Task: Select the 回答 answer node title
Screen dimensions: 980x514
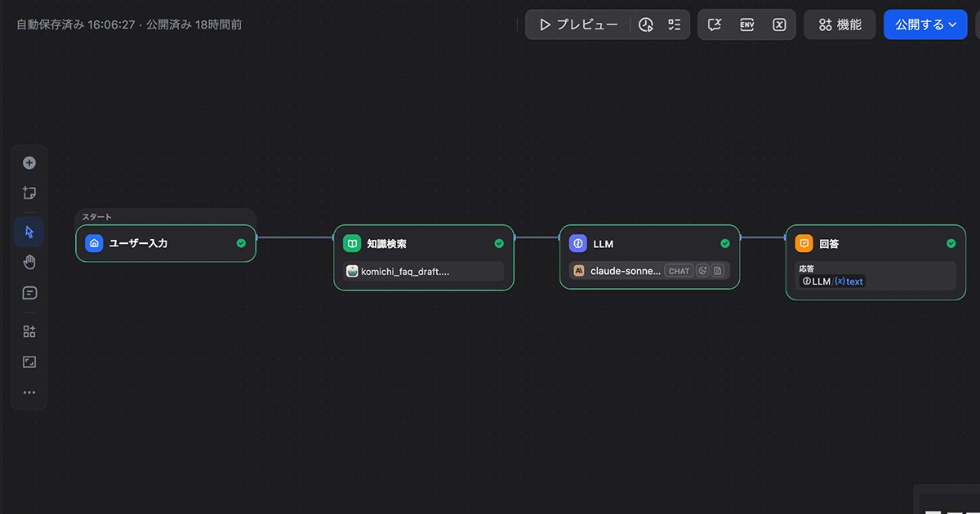Action: click(x=829, y=244)
